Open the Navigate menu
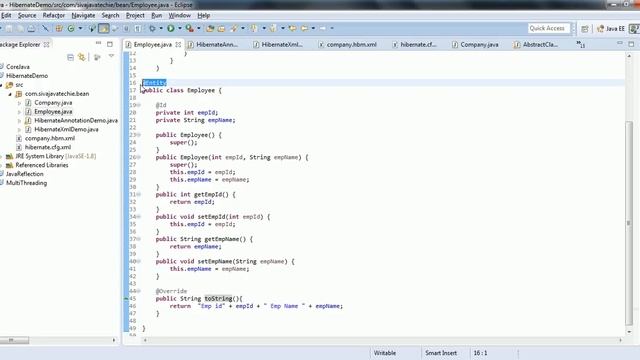Screen dimensions: 640x360 (83, 16)
